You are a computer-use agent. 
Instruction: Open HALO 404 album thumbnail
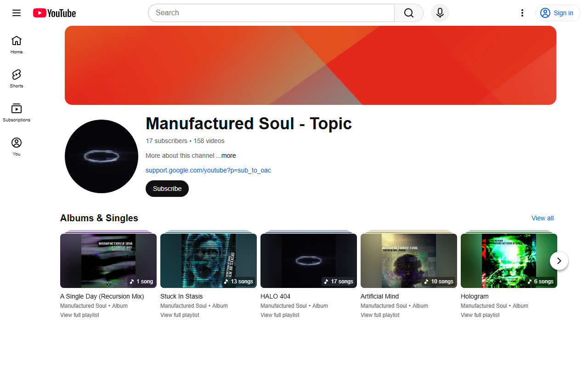[x=309, y=261]
